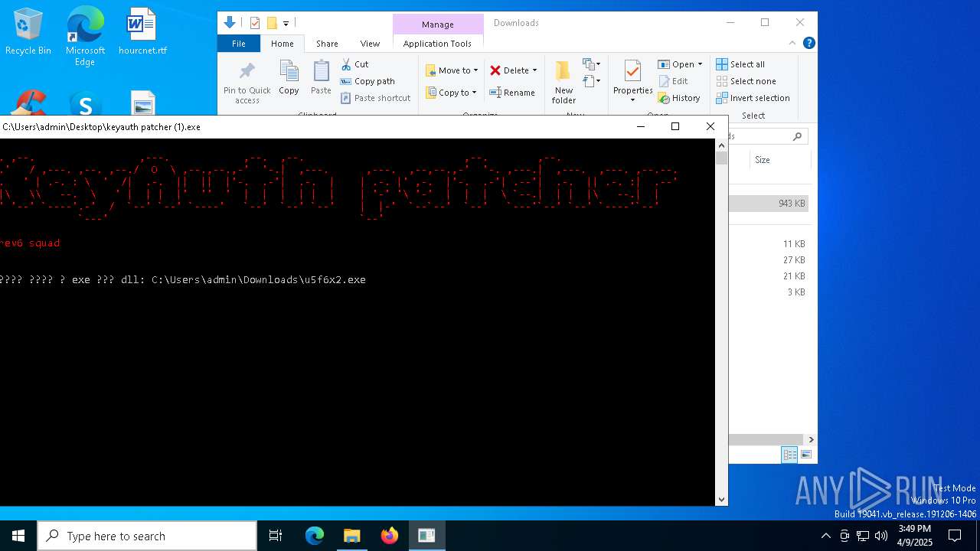This screenshot has height=551, width=980.
Task: Click the keyauth patcher console taskbar icon
Action: (426, 536)
